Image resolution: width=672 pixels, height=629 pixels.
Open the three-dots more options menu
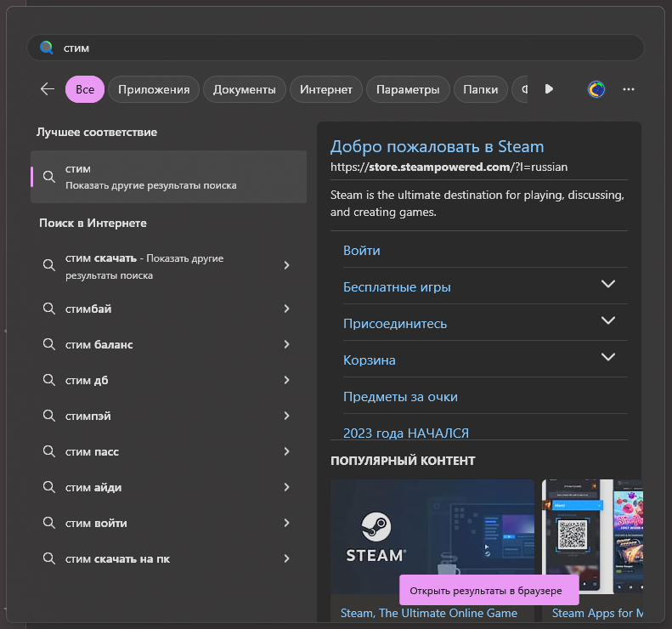tap(629, 89)
